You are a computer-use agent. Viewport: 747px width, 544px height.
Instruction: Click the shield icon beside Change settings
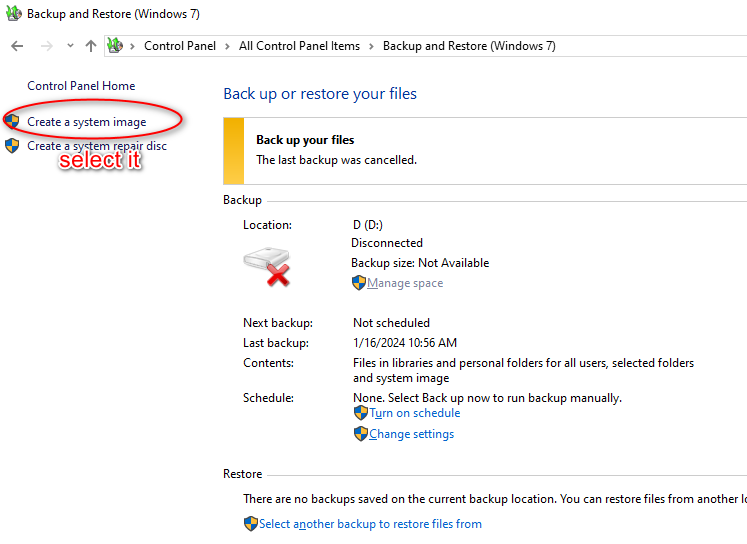coord(361,434)
